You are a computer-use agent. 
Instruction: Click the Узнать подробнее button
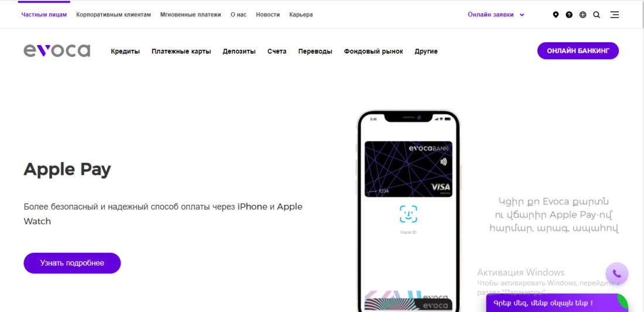72,263
